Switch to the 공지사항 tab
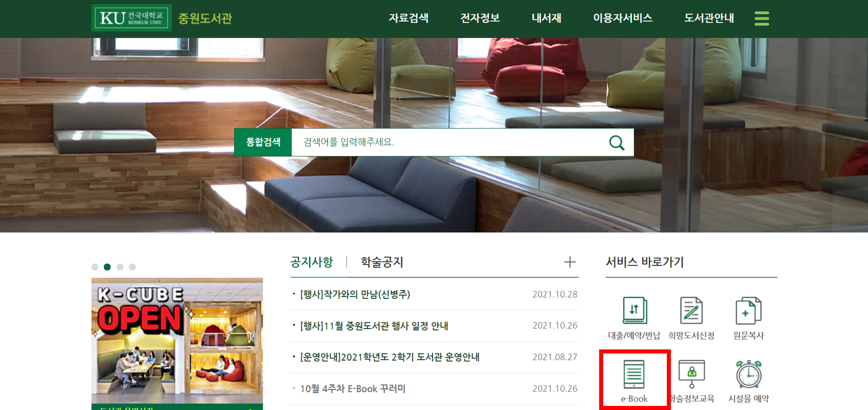Screen dimensions: 868x410 pyautogui.click(x=312, y=262)
